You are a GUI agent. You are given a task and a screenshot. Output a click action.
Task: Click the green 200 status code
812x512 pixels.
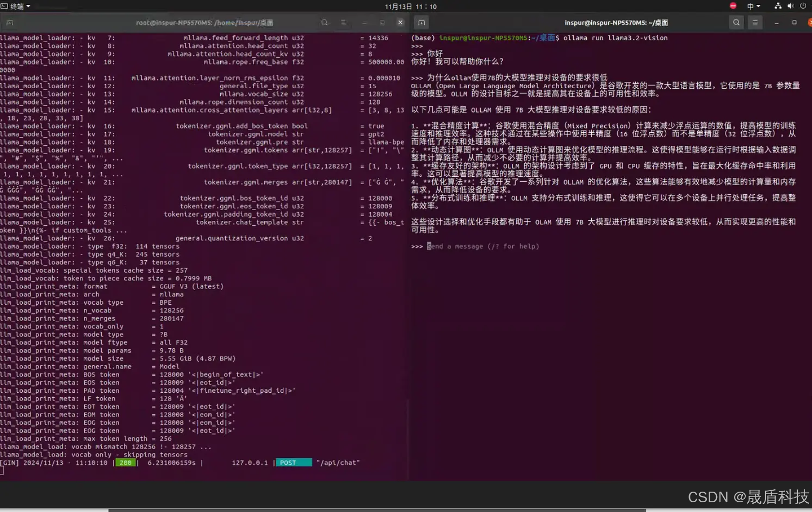coord(126,463)
